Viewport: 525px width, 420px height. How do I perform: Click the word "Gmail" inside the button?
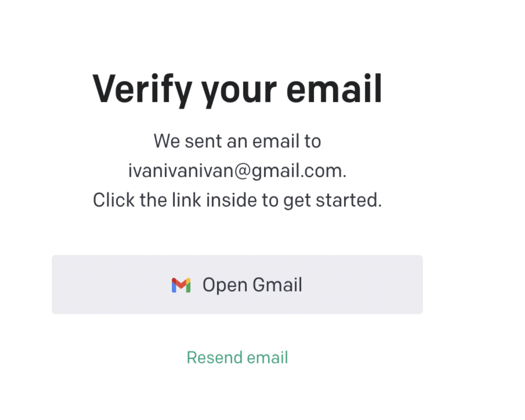(277, 284)
